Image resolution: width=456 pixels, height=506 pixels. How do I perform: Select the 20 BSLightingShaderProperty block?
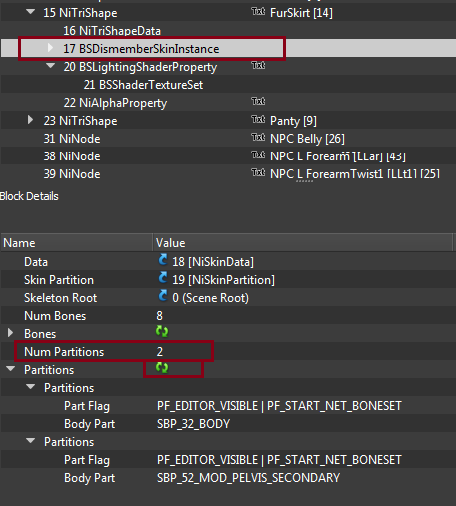[140, 67]
